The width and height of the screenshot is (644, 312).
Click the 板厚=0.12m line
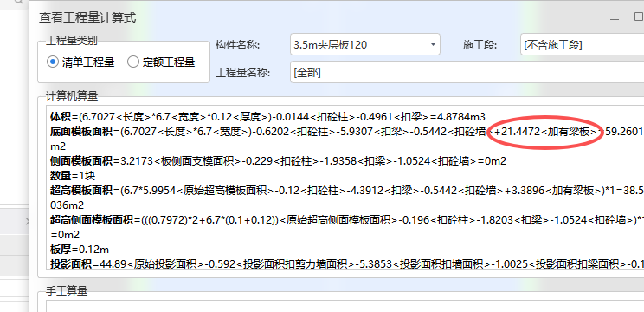click(x=80, y=249)
